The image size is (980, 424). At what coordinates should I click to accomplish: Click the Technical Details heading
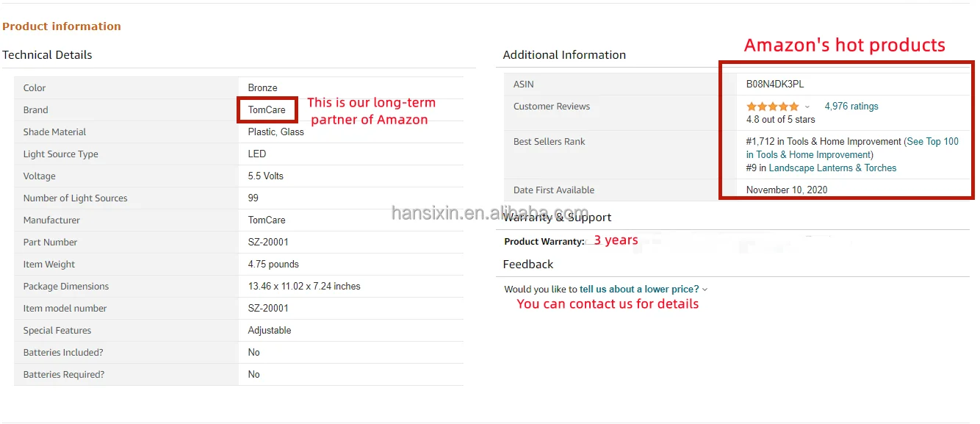tap(47, 55)
